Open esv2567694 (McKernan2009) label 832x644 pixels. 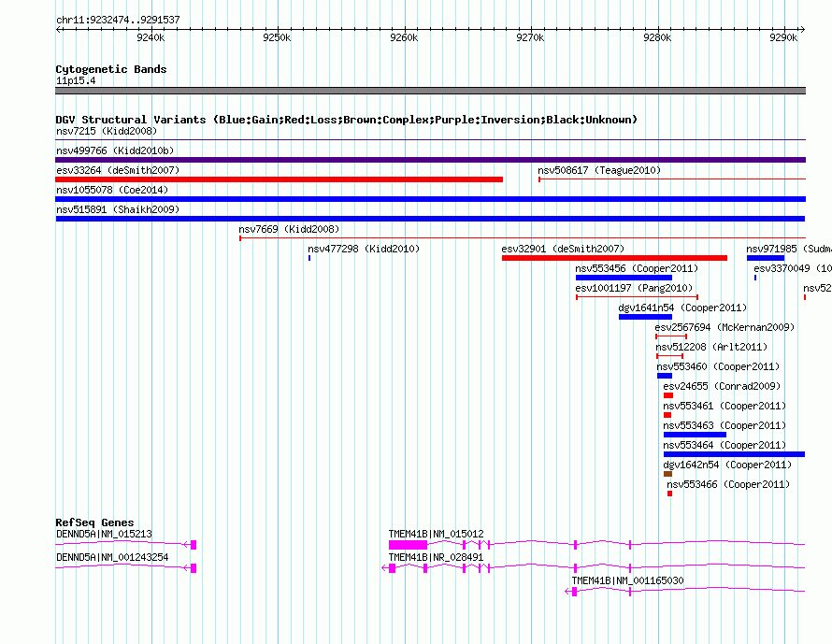[x=724, y=327]
